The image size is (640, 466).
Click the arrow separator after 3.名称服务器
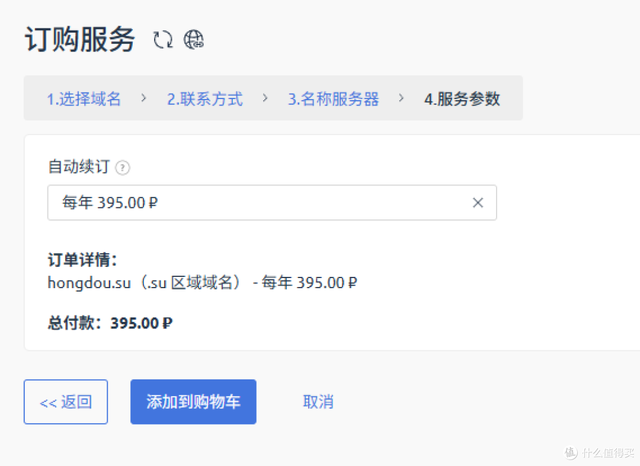[x=402, y=98]
